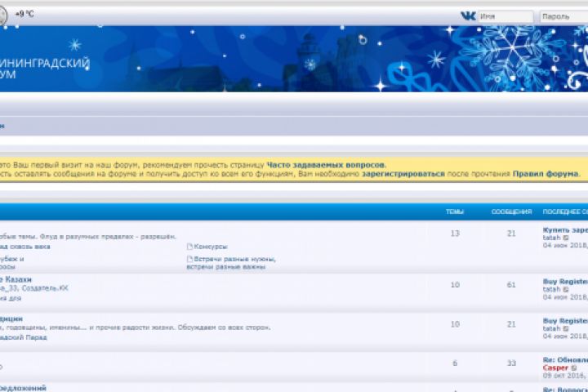This screenshot has height=392, width=588.
Task: Click topic count 13
Action: tap(455, 234)
